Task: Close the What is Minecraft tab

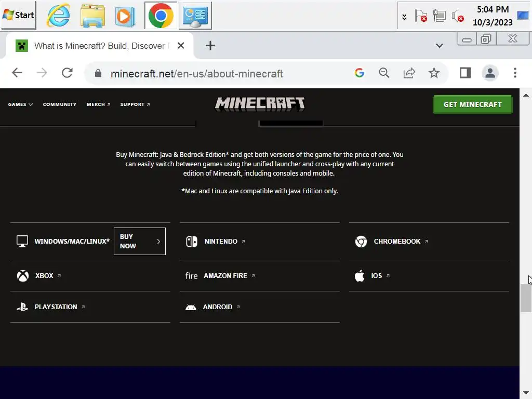Action: (x=181, y=46)
